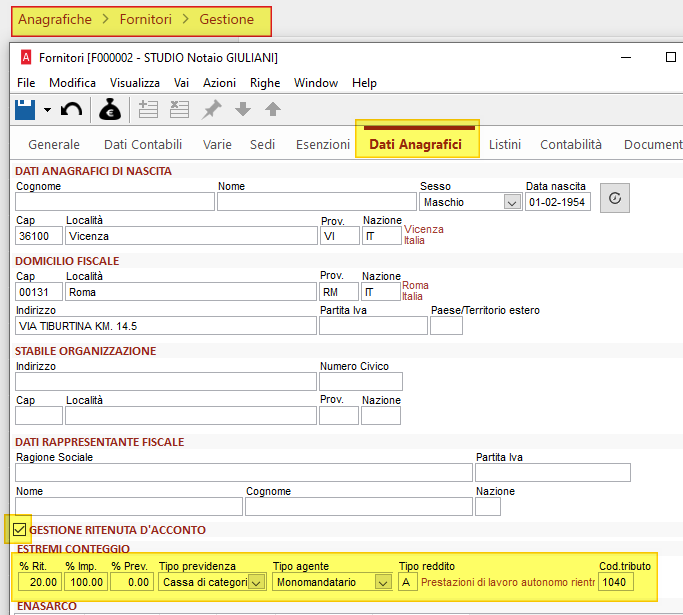Viewport: 683px width, 615px height.
Task: Click the Nome field under Dati Anagrafici di Nascita
Action: click(x=317, y=202)
